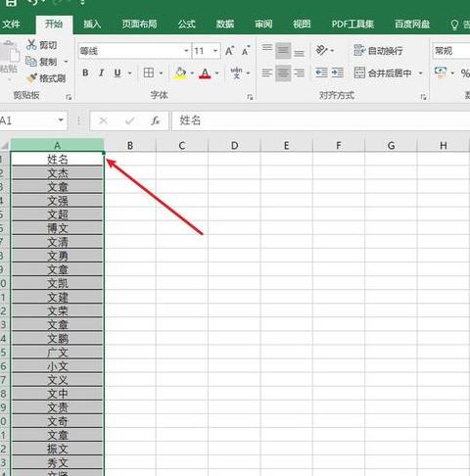Screen dimensions: 470x476
Task: Open the 文件 file menu
Action: click(x=12, y=24)
